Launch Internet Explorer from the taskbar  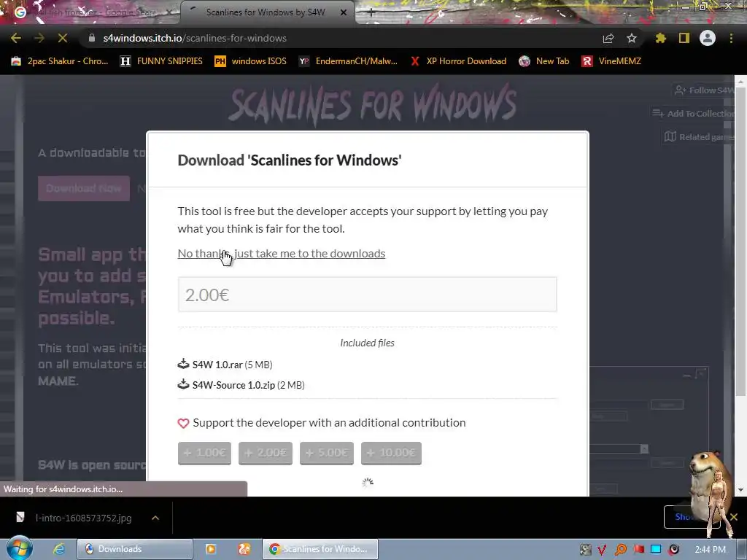[59, 549]
